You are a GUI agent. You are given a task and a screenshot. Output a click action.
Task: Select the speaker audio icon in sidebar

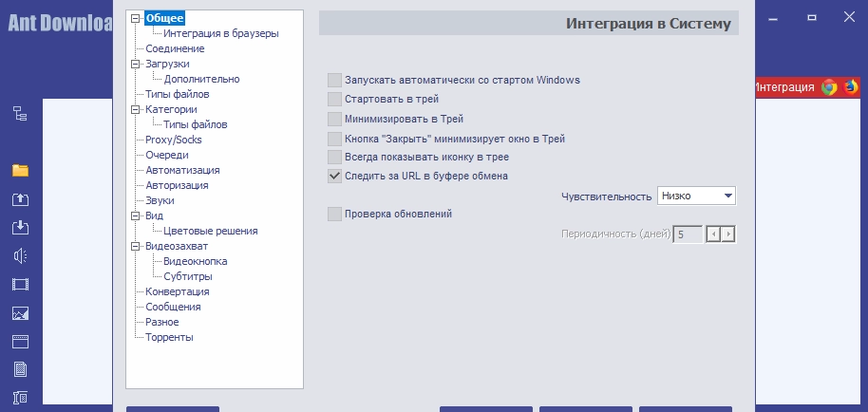[x=20, y=255]
